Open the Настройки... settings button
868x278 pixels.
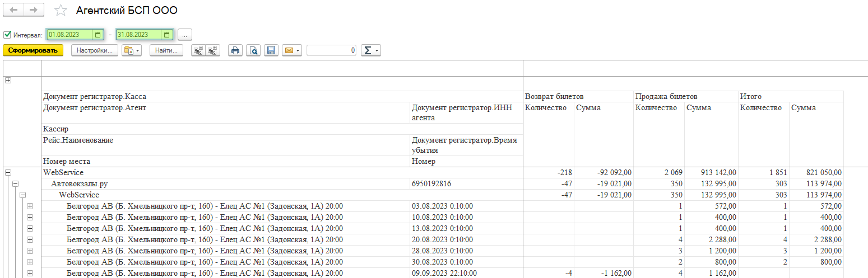[95, 50]
